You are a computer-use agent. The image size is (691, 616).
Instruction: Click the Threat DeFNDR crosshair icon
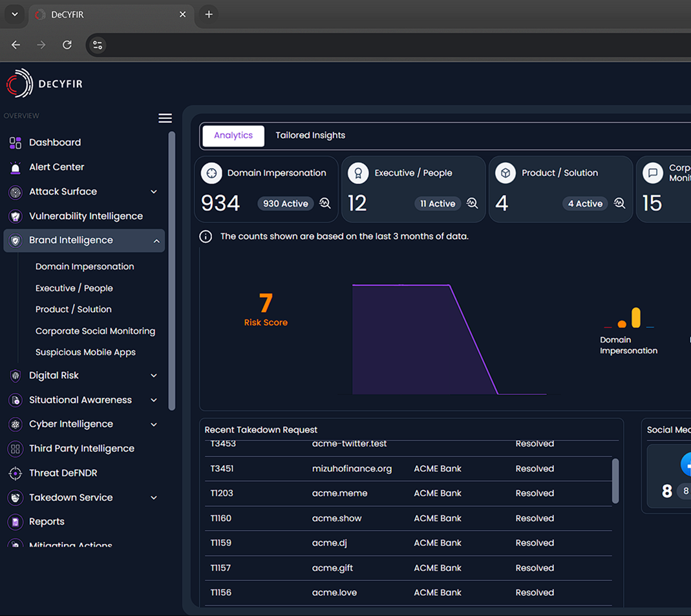(x=16, y=473)
